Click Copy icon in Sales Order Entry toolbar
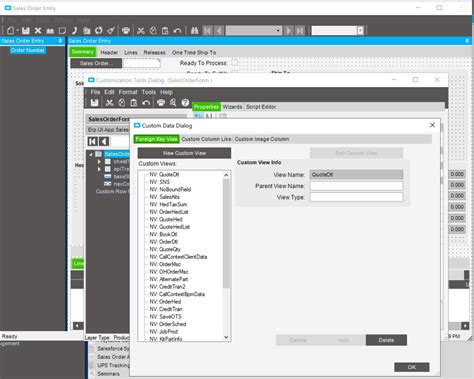The height and width of the screenshot is (379, 474). [x=153, y=31]
